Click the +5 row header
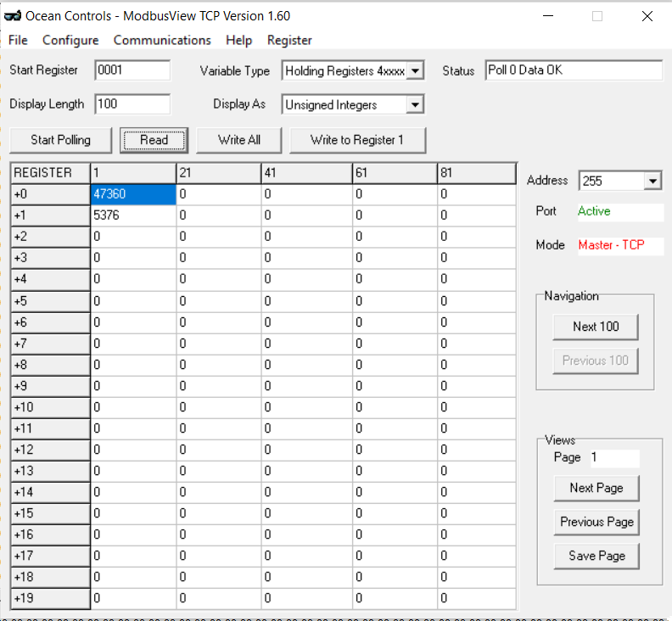Image resolution: width=672 pixels, height=621 pixels. pos(51,301)
